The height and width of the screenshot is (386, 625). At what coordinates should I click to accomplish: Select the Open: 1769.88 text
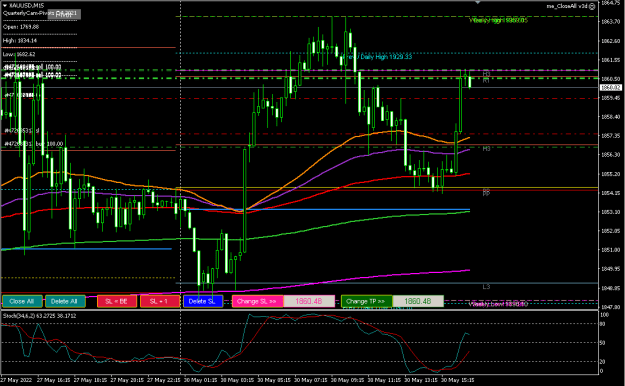[21, 27]
